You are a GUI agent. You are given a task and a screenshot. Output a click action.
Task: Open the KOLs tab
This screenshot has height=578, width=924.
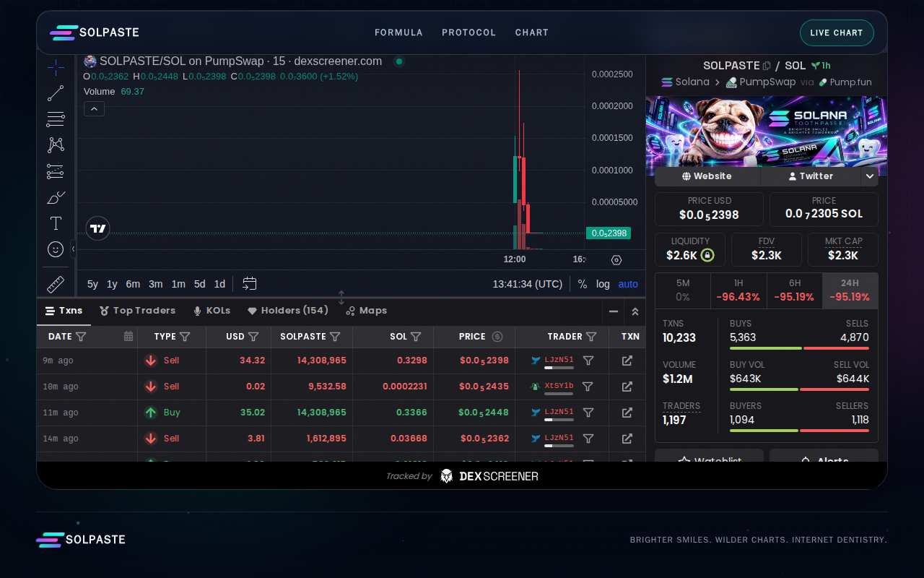212,311
